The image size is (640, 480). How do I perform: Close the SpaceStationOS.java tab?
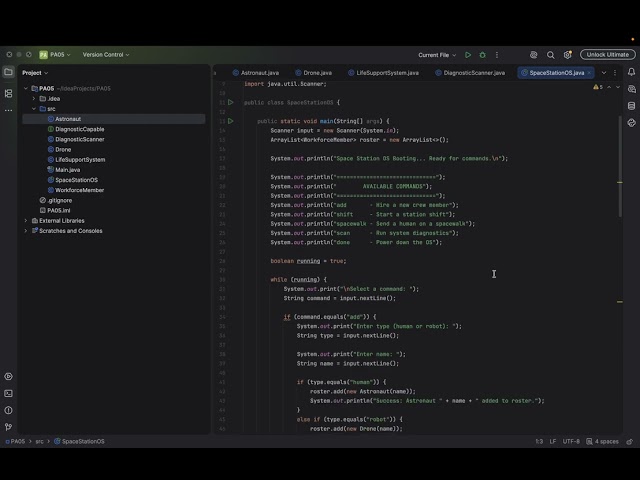pos(589,73)
